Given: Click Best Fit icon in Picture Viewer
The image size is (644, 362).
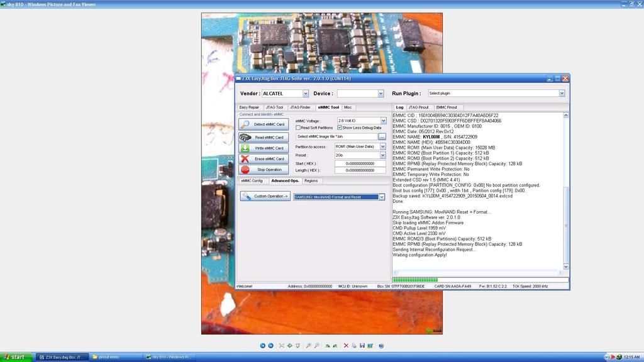Looking at the screenshot, I should pyautogui.click(x=282, y=346).
